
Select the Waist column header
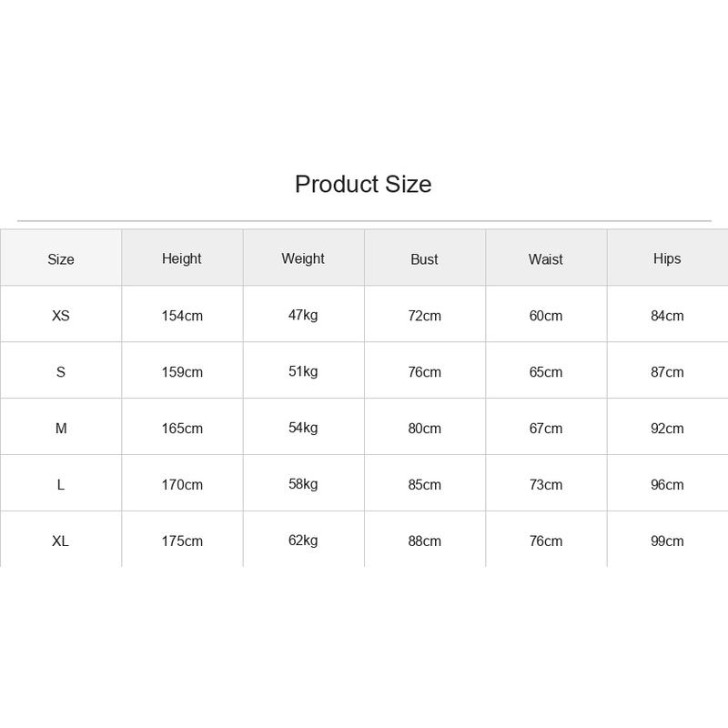pyautogui.click(x=545, y=259)
